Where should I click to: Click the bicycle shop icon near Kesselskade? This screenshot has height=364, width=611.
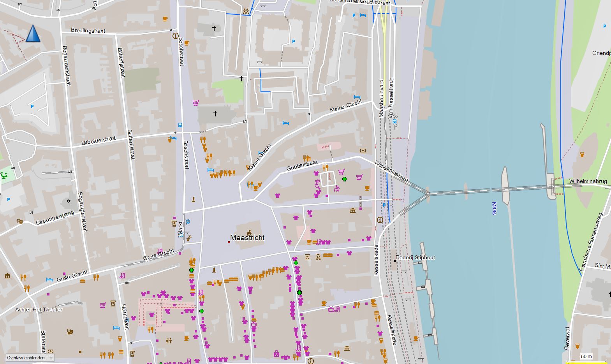318,257
